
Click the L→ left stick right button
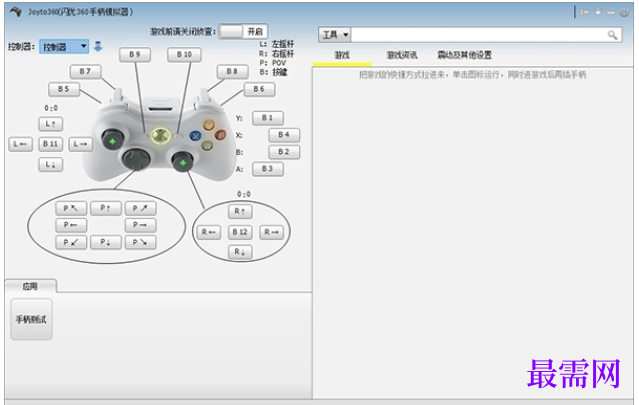(80, 144)
